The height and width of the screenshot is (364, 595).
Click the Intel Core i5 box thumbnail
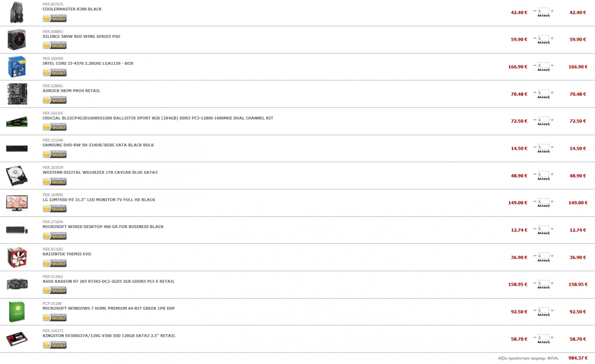[x=17, y=66]
